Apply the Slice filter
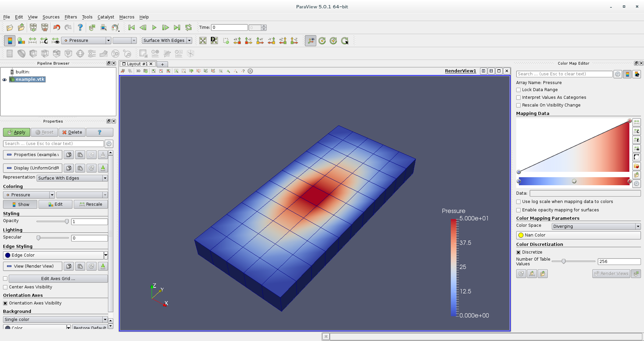Screen dimensions: 644x341 coord(45,53)
